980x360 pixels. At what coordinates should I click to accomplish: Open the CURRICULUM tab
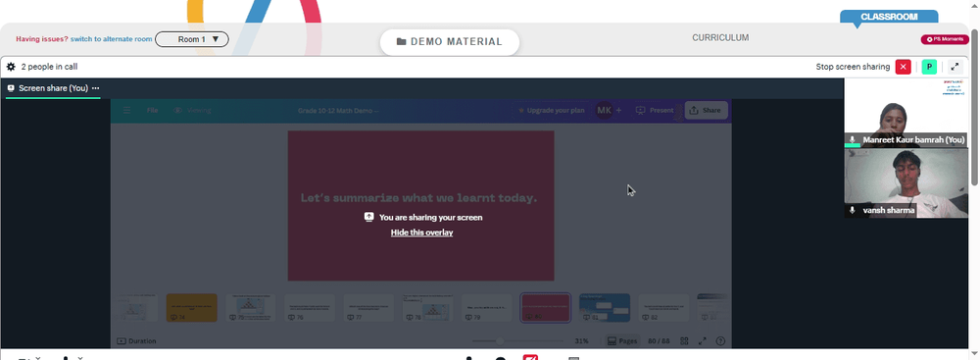[x=720, y=37]
